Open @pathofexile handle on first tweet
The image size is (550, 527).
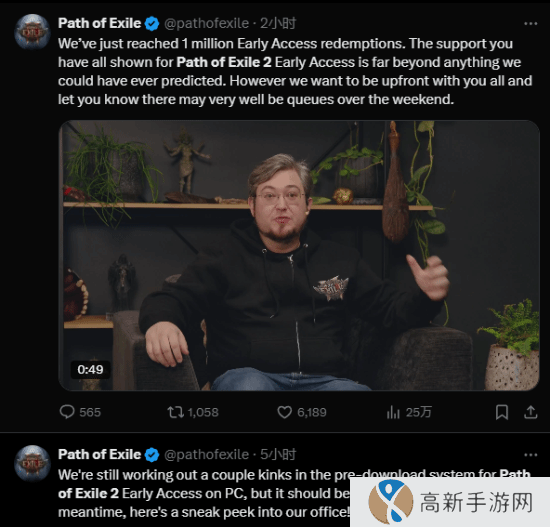[207, 24]
